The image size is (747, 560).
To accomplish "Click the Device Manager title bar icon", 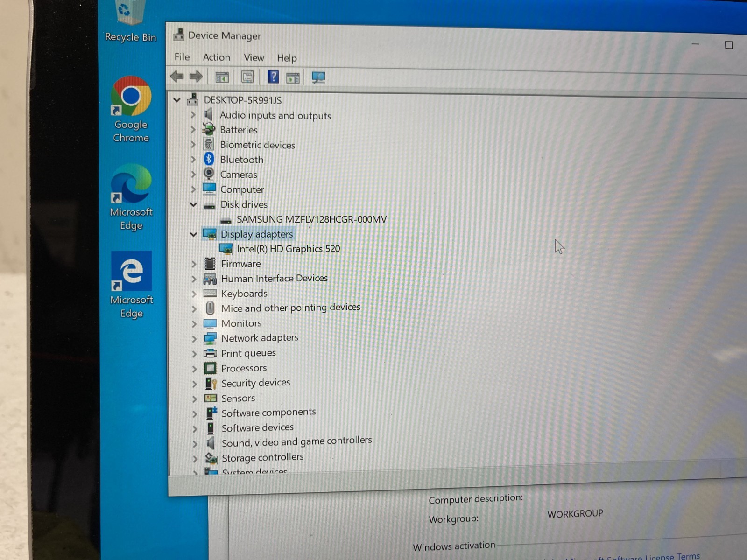I will [x=178, y=35].
